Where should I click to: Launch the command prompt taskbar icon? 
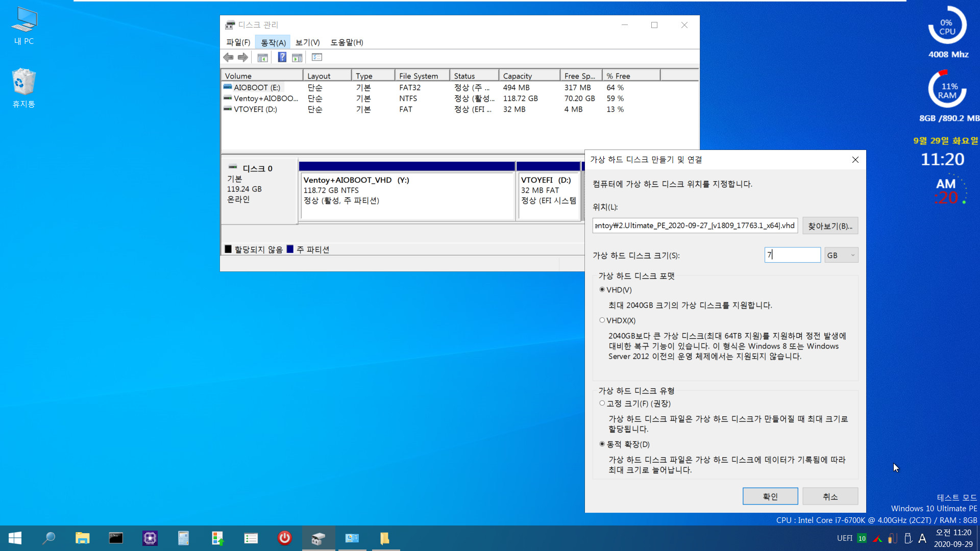[116, 538]
